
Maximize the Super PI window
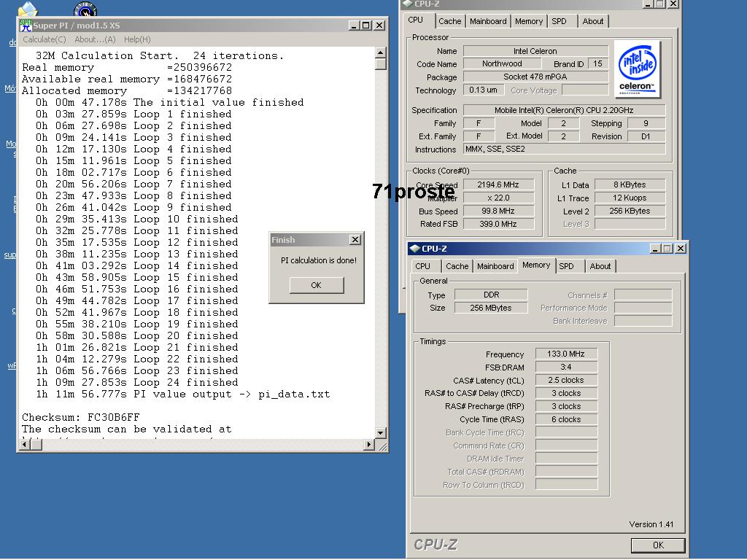(366, 26)
